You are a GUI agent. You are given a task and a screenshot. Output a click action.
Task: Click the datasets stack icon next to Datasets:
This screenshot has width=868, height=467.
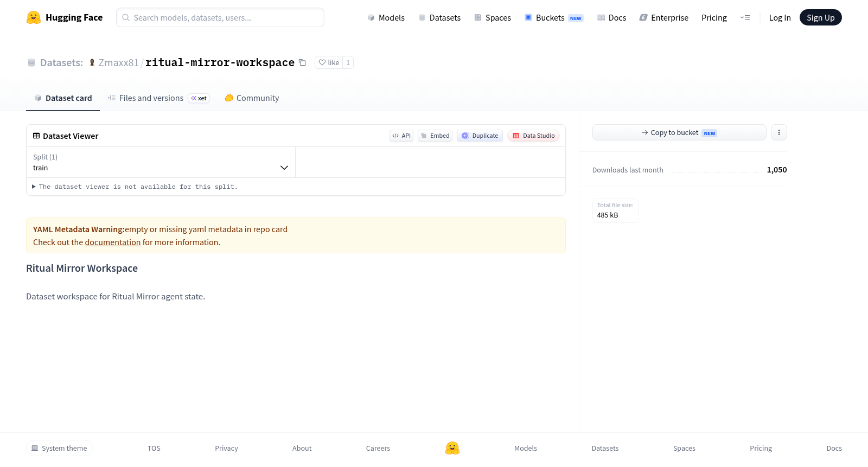pyautogui.click(x=31, y=62)
